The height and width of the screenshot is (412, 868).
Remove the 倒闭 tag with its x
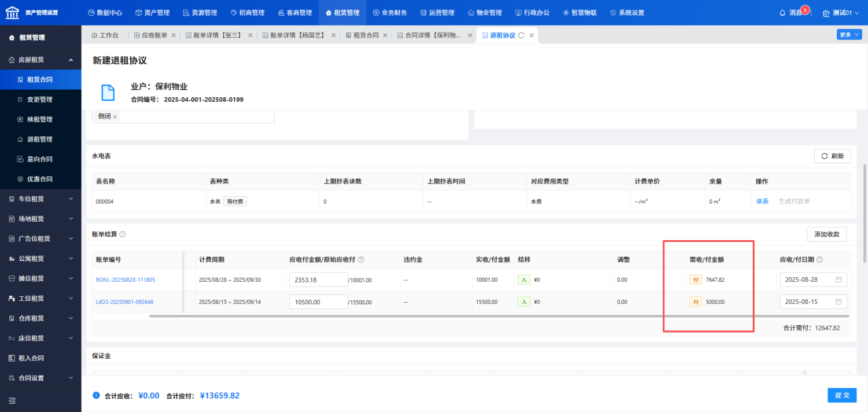point(115,116)
